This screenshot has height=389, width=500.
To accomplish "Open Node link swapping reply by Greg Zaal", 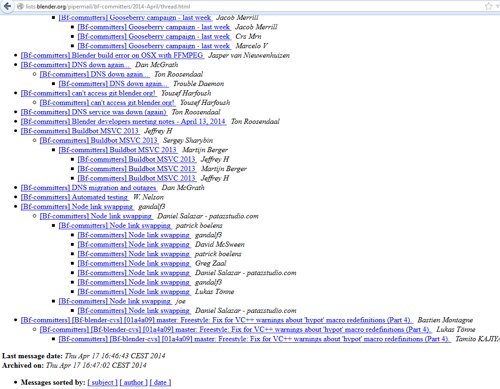I will coord(134,263).
